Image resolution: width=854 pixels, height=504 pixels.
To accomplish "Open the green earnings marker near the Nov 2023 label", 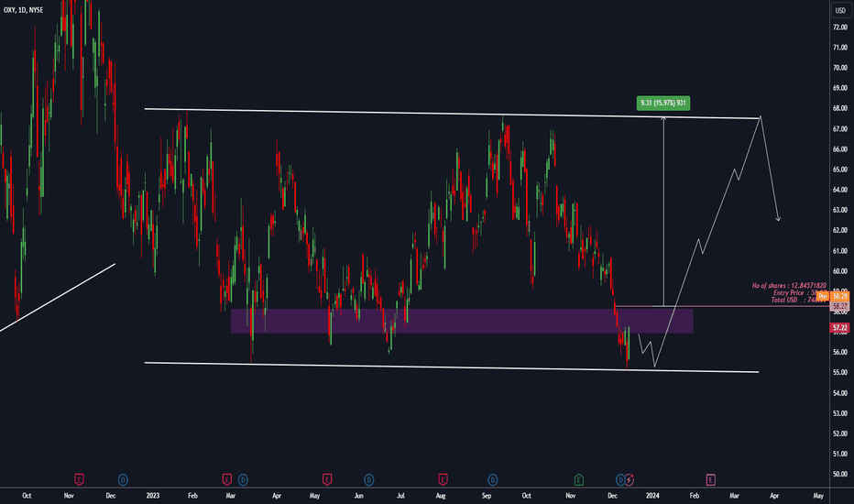I will (578, 479).
